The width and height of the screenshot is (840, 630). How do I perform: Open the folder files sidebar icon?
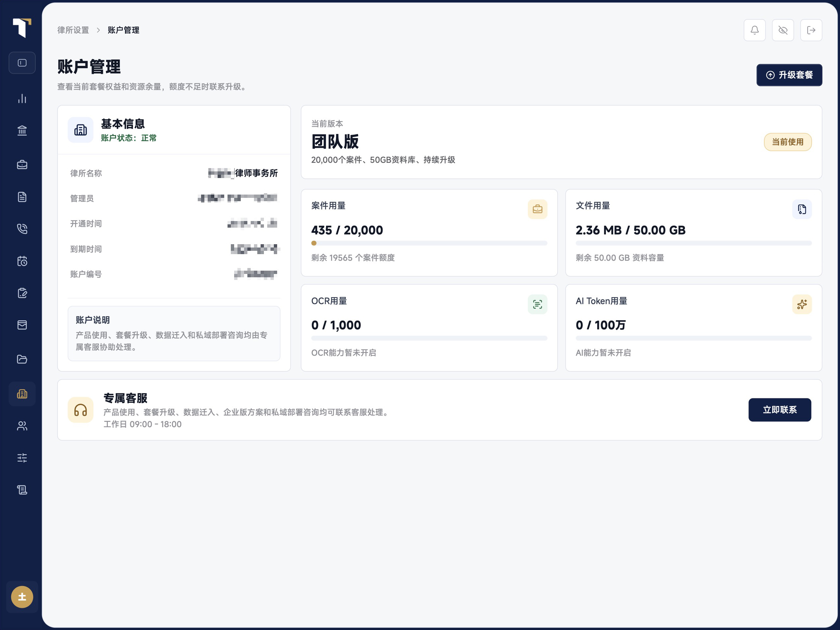pos(22,359)
